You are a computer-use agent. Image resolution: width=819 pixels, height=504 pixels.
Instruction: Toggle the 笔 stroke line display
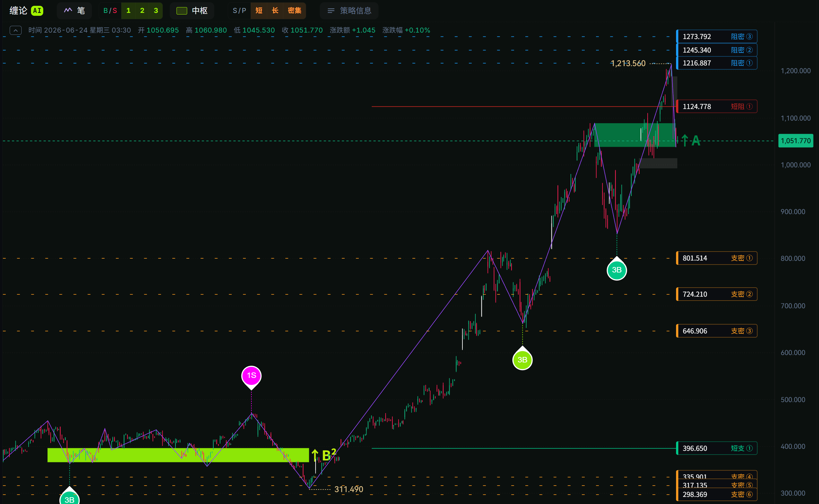(x=75, y=11)
